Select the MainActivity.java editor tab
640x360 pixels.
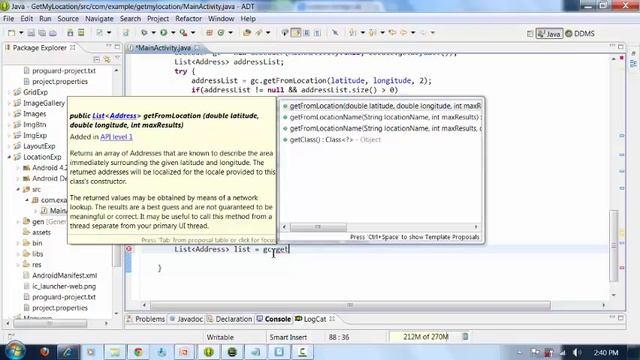163,48
